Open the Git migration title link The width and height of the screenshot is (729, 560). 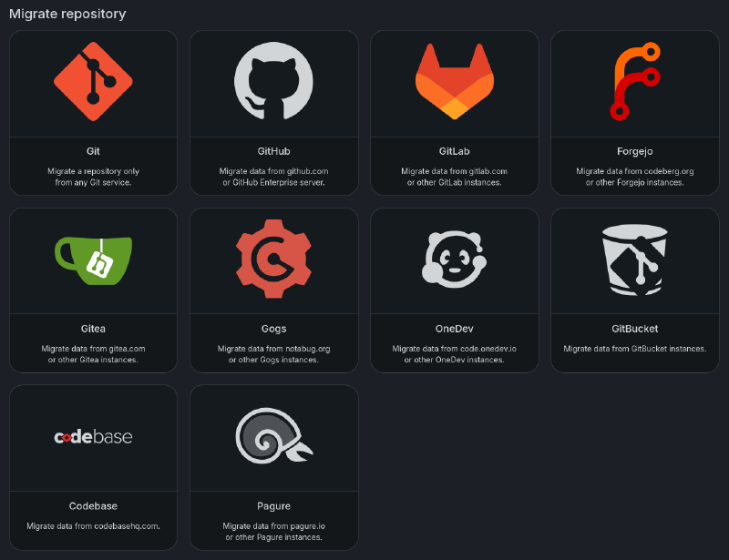[x=93, y=151]
